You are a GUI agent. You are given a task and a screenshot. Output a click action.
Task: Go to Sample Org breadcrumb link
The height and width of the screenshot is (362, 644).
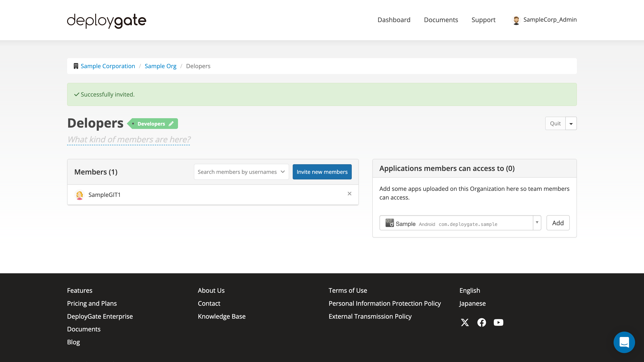point(161,66)
